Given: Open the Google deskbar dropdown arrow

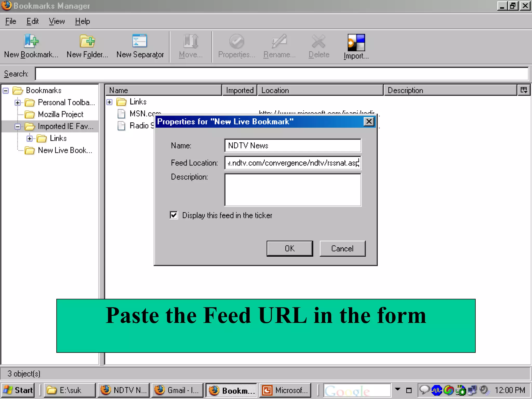Looking at the screenshot, I should [x=397, y=389].
